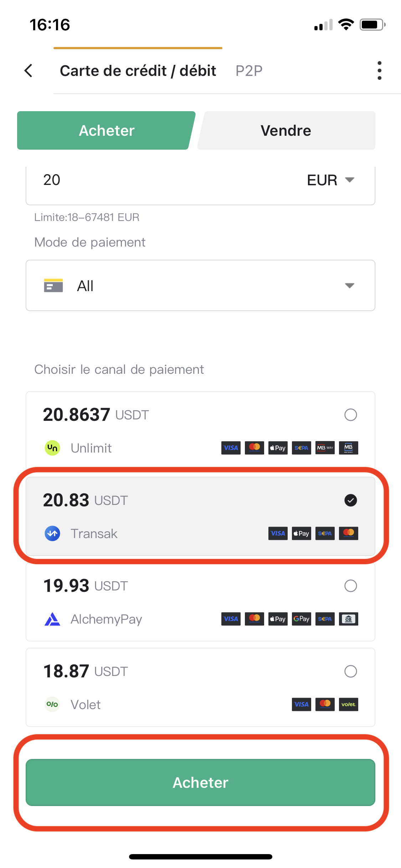The width and height of the screenshot is (401, 868).
Task: Open the three-dot more options menu
Action: 379,71
